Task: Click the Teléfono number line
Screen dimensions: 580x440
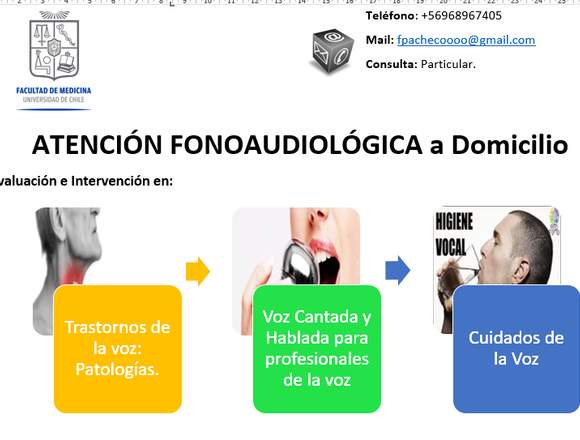Action: point(434,16)
